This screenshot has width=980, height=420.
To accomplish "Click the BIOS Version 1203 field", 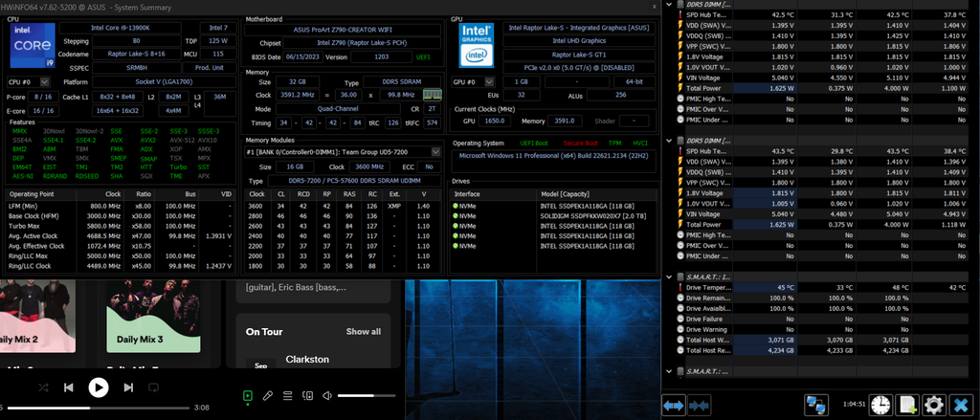I will click(x=381, y=56).
